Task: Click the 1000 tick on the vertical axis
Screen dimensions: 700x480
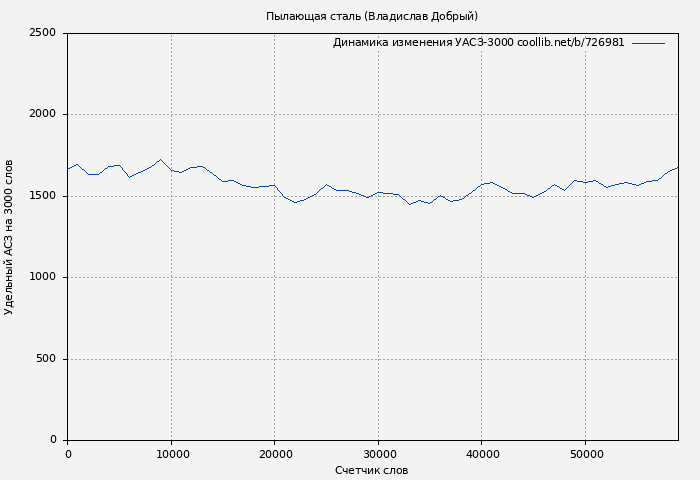Action: pyautogui.click(x=43, y=278)
